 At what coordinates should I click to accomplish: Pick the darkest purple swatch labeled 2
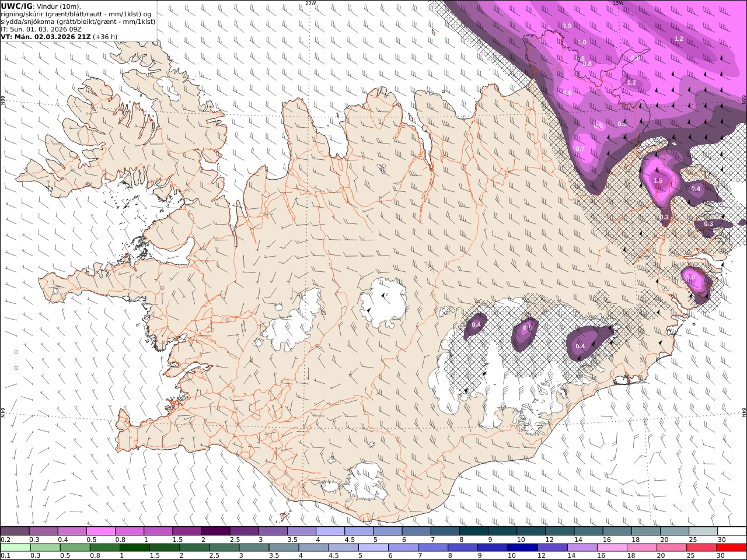(x=215, y=531)
